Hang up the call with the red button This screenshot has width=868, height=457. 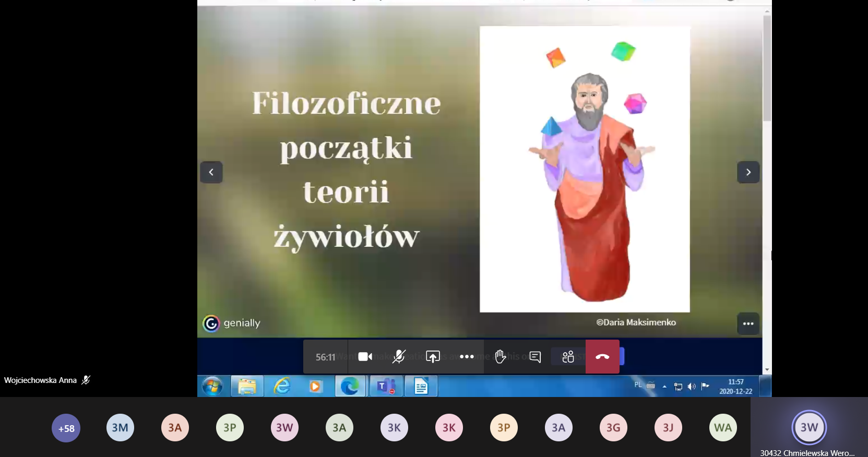pos(602,357)
